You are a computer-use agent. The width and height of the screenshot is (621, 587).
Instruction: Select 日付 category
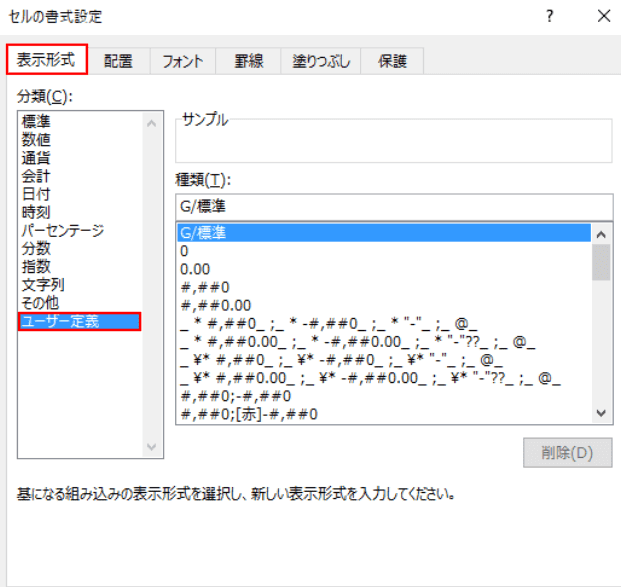pos(80,194)
